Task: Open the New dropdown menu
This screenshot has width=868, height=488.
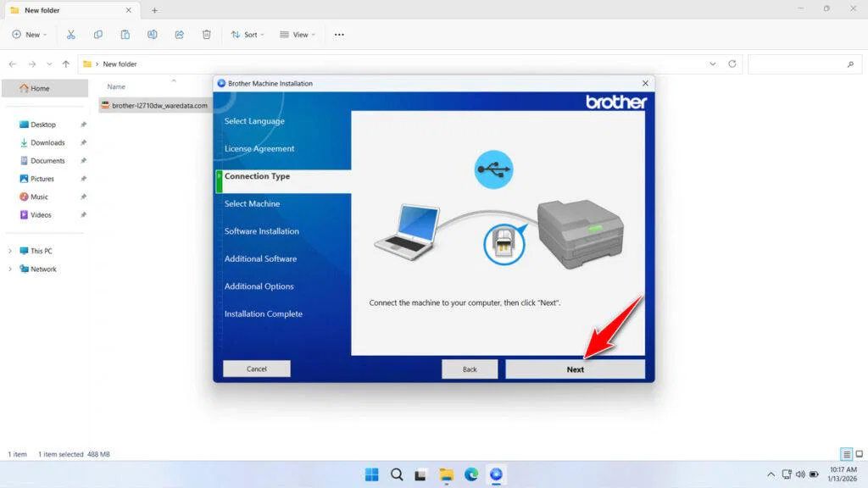Action: click(30, 34)
